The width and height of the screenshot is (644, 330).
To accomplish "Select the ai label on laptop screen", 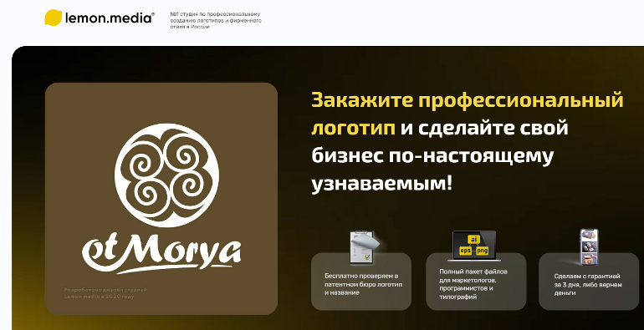I will (474, 239).
